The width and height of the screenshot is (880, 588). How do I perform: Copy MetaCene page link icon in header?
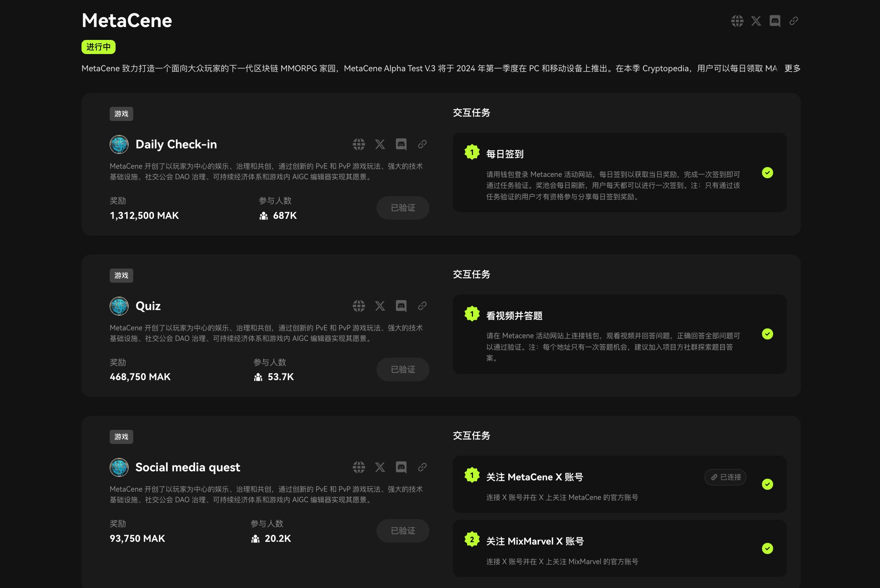click(793, 21)
